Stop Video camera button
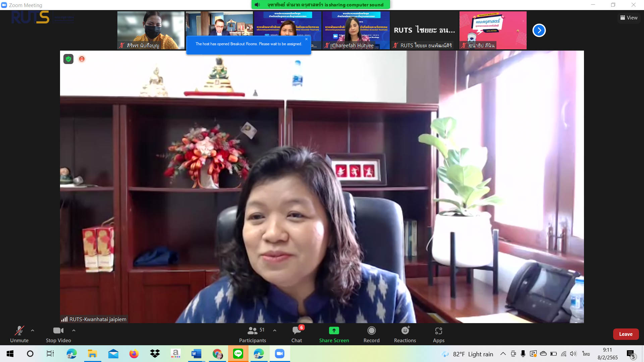This screenshot has width=644, height=362. pyautogui.click(x=58, y=334)
